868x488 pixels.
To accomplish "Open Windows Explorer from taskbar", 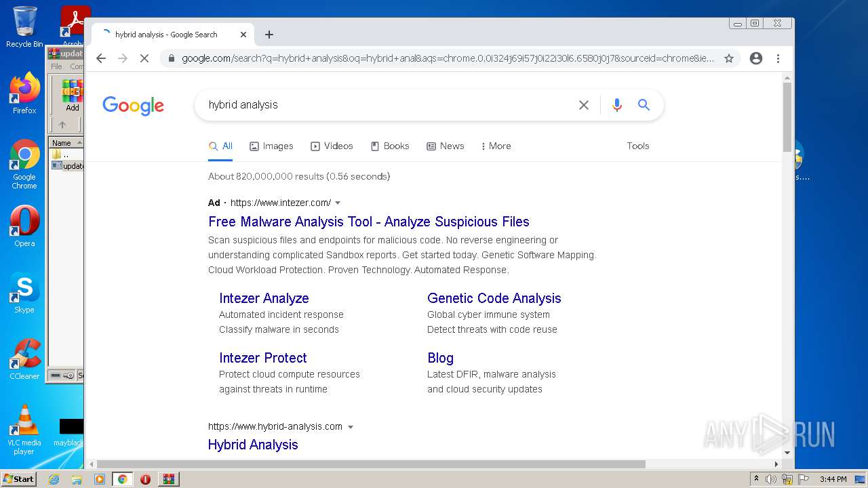I will tap(77, 479).
